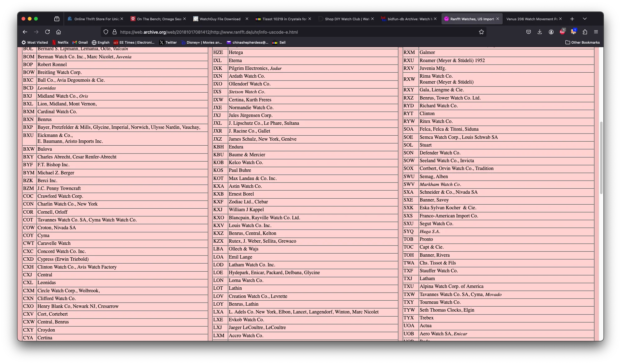The height and width of the screenshot is (364, 621).
Task: Click the reload page icon
Action: pyautogui.click(x=47, y=32)
